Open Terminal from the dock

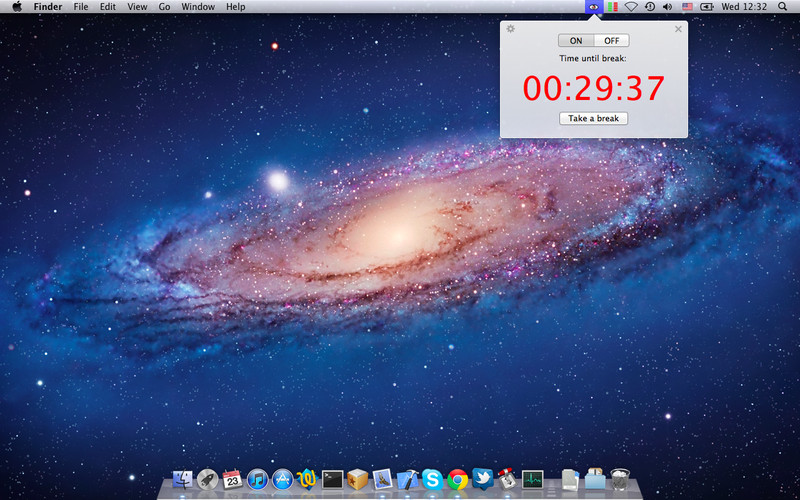click(x=333, y=480)
